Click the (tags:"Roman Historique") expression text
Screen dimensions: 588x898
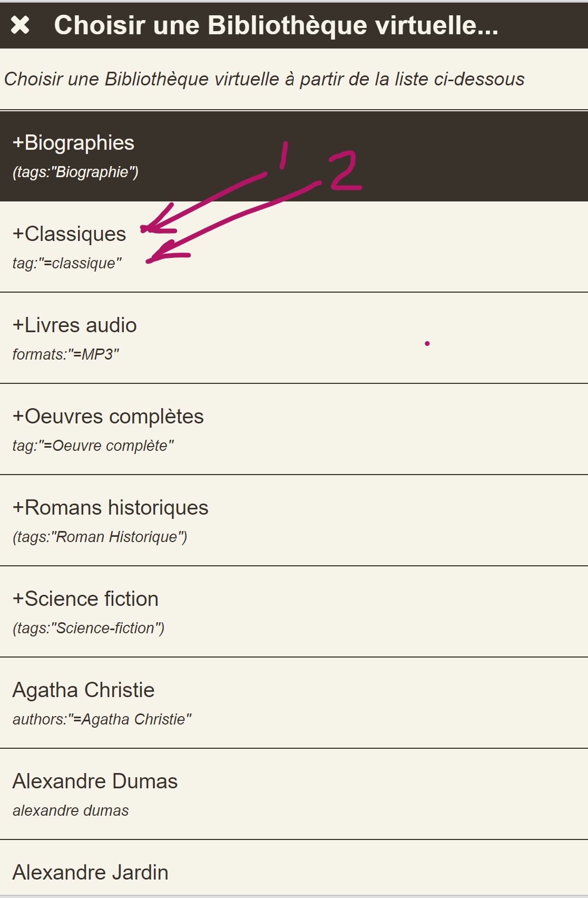[x=100, y=537]
